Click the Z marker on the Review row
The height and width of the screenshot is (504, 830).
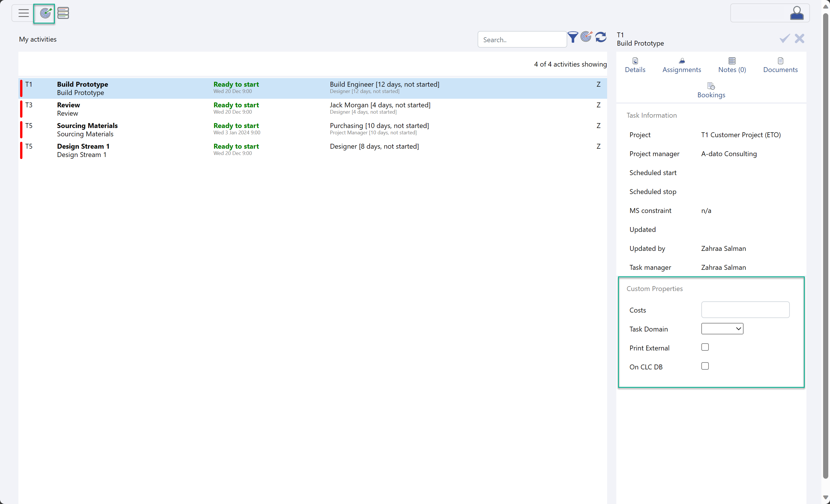(598, 105)
